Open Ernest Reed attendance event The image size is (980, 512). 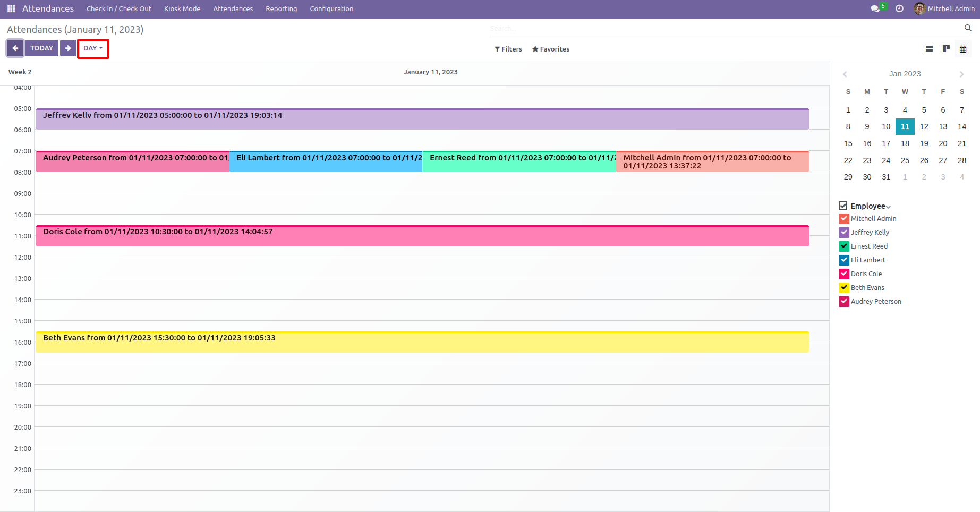click(x=519, y=161)
